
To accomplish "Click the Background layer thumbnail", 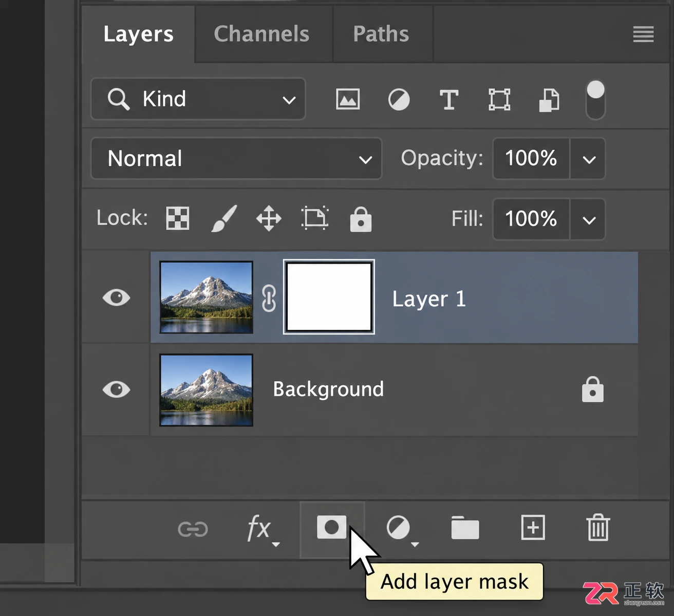I will point(206,390).
